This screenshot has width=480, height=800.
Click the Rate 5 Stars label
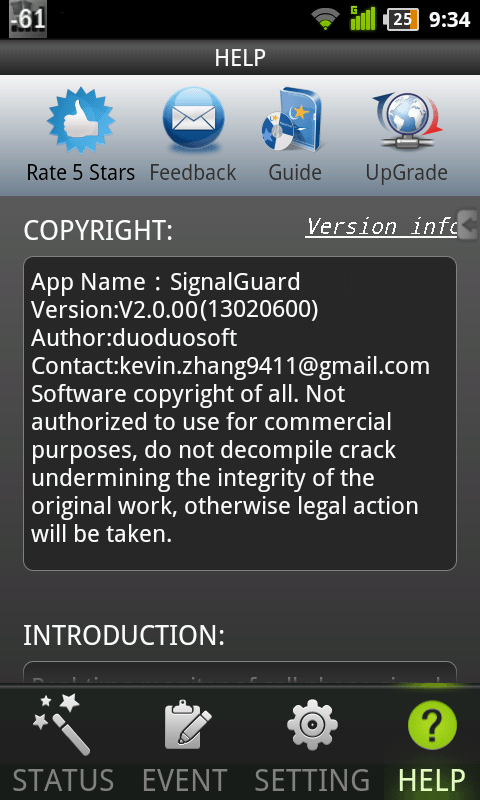pos(81,173)
